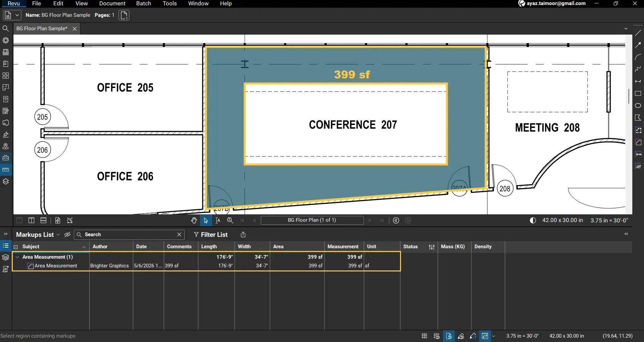Select the Ellipse markup tool
The image size is (644, 342).
click(x=638, y=105)
